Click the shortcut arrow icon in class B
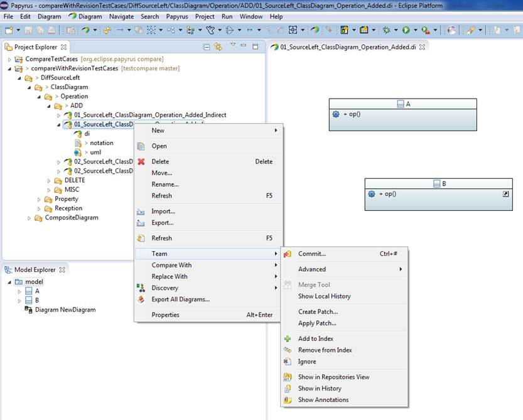Viewport: 523px width, 420px height. tap(505, 193)
